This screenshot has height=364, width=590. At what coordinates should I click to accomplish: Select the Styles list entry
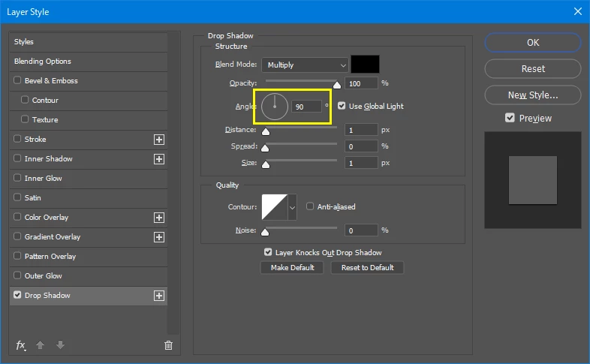pos(89,42)
